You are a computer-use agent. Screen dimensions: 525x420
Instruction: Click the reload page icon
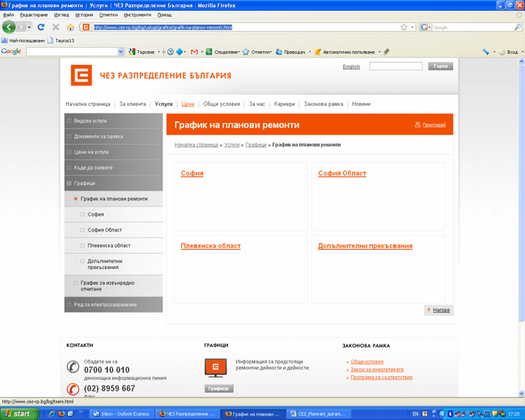pyautogui.click(x=41, y=27)
